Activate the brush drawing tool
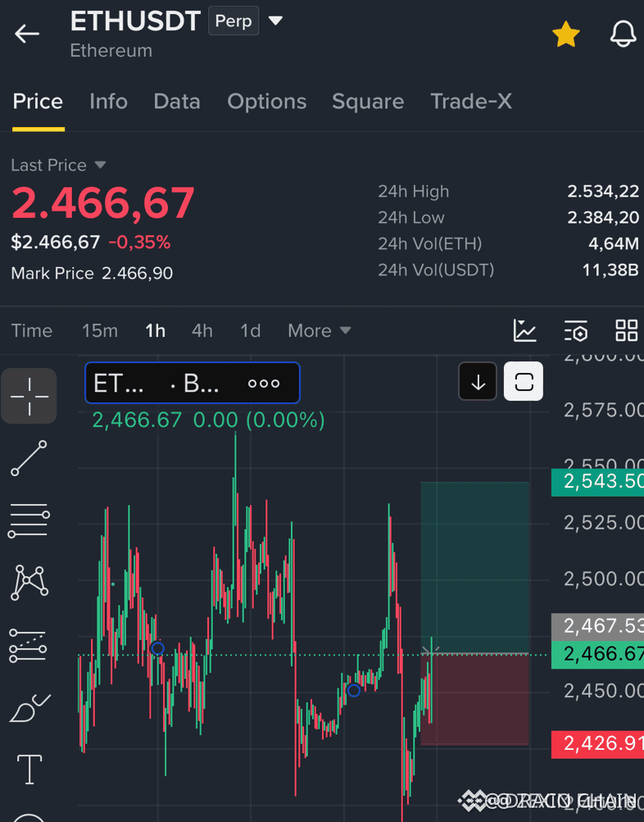The width and height of the screenshot is (644, 822). (x=29, y=708)
